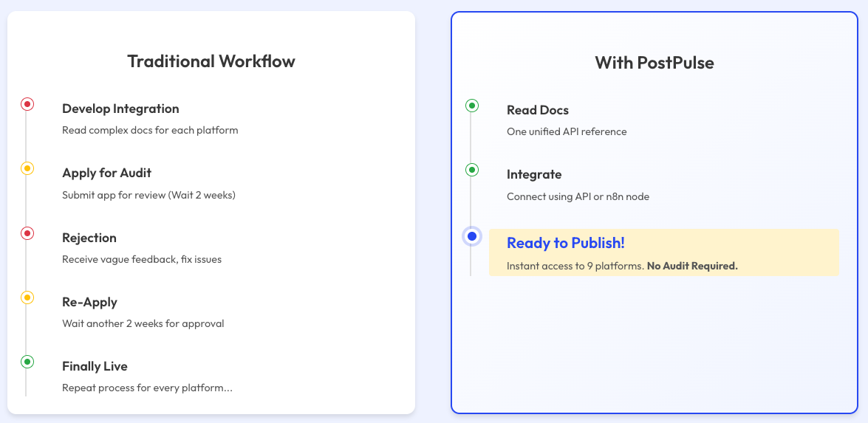Image resolution: width=868 pixels, height=423 pixels.
Task: Select the Traditional Workflow heading
Action: pos(211,61)
